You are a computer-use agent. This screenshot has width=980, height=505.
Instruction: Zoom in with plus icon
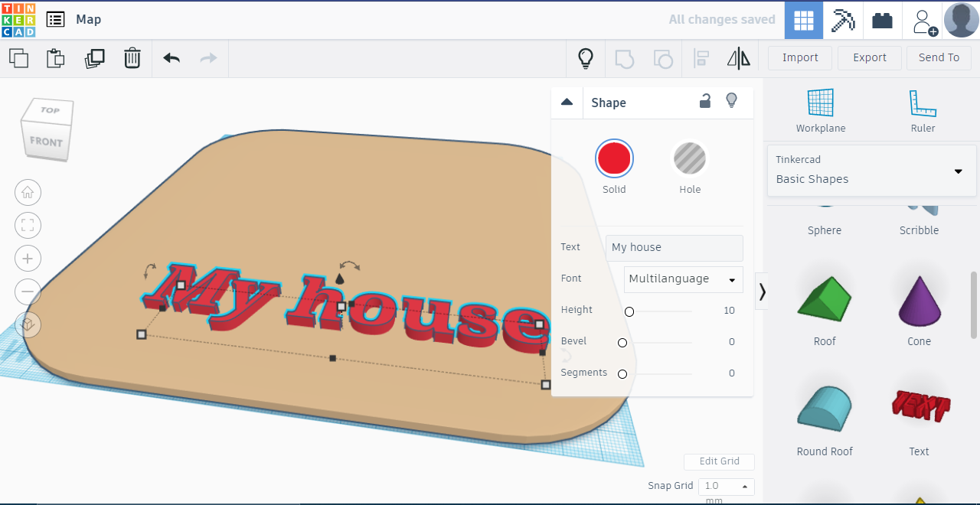(28, 259)
